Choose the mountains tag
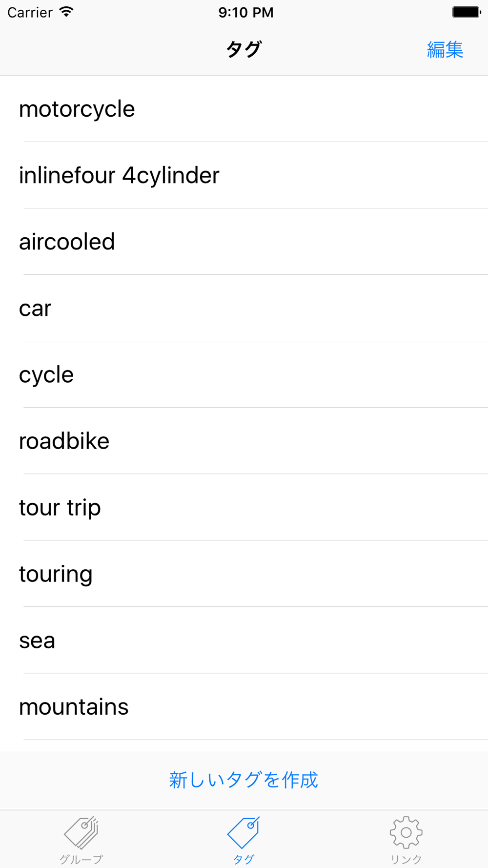Image resolution: width=488 pixels, height=868 pixels. coord(74,706)
